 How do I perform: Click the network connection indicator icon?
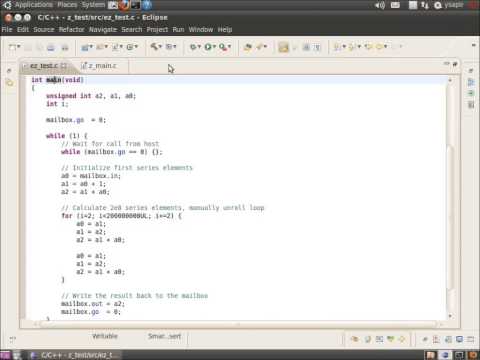coord(425,5)
